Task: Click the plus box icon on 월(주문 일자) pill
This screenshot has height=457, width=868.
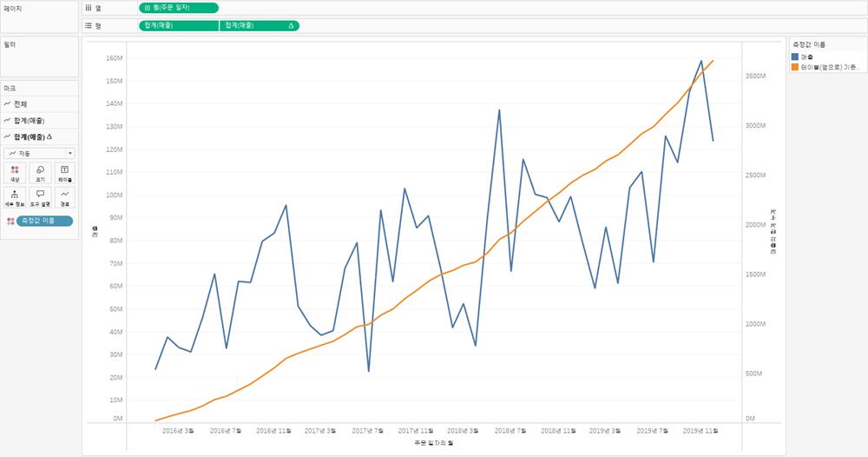Action: (148, 8)
